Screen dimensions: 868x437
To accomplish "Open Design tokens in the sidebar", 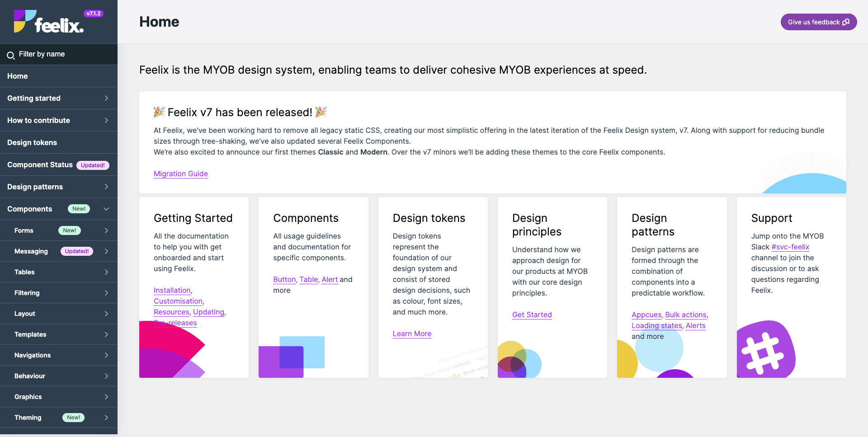I will click(x=59, y=142).
